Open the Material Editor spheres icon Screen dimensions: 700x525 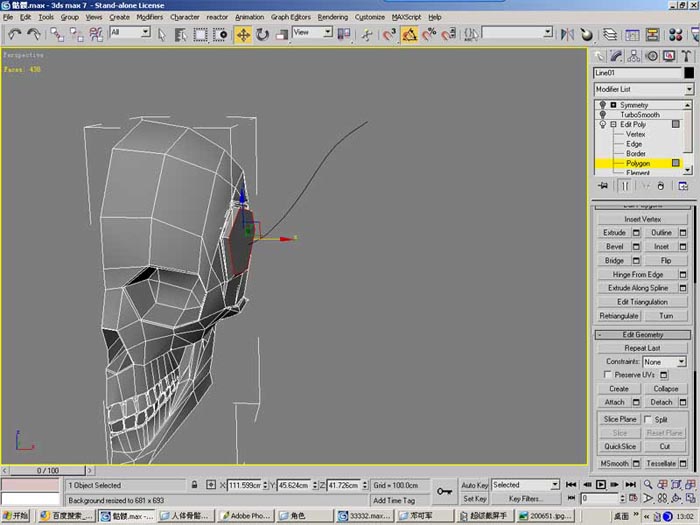pos(675,34)
